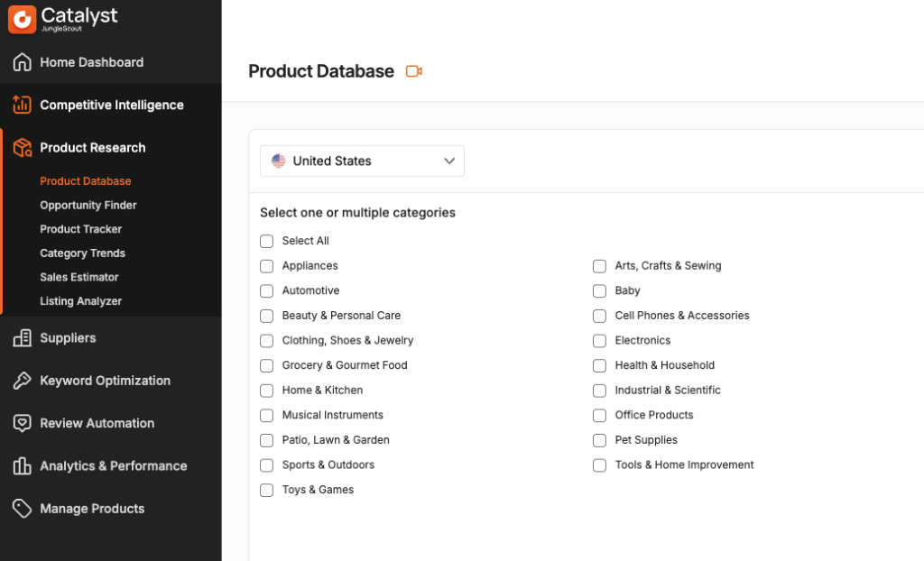Click the Competitive Intelligence chart icon
Viewport: 924px width, 561px height.
(x=23, y=105)
